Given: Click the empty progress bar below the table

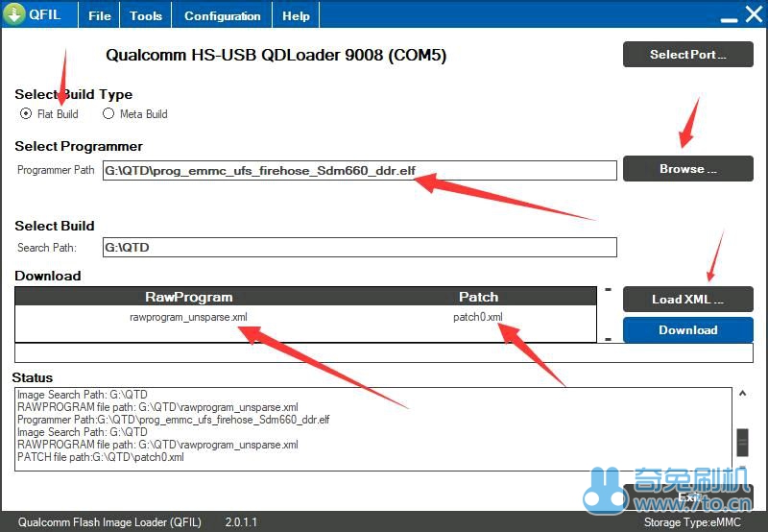Looking at the screenshot, I should coord(384,352).
